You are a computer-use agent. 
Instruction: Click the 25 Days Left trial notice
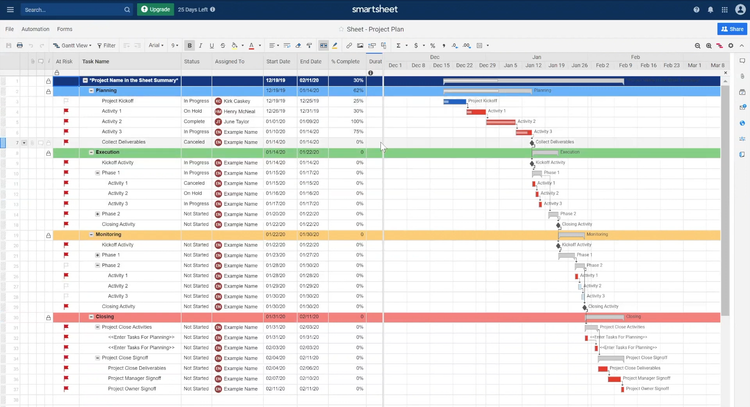[x=197, y=10]
